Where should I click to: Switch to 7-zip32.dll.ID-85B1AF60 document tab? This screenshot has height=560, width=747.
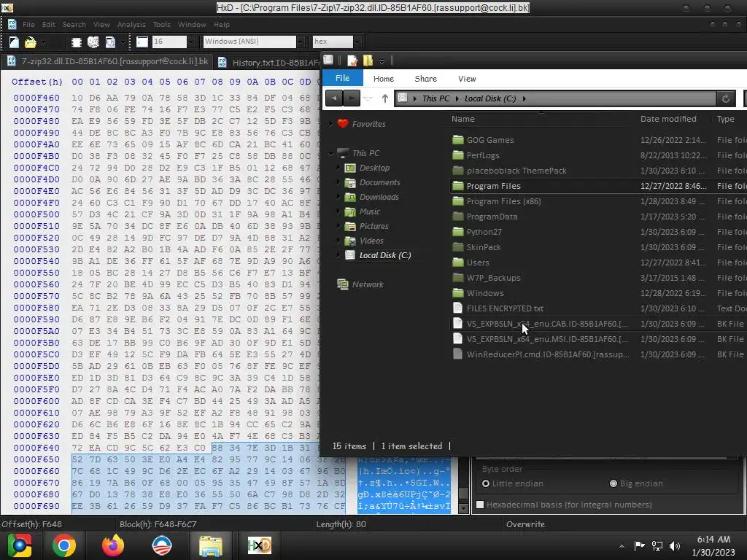tap(108, 61)
